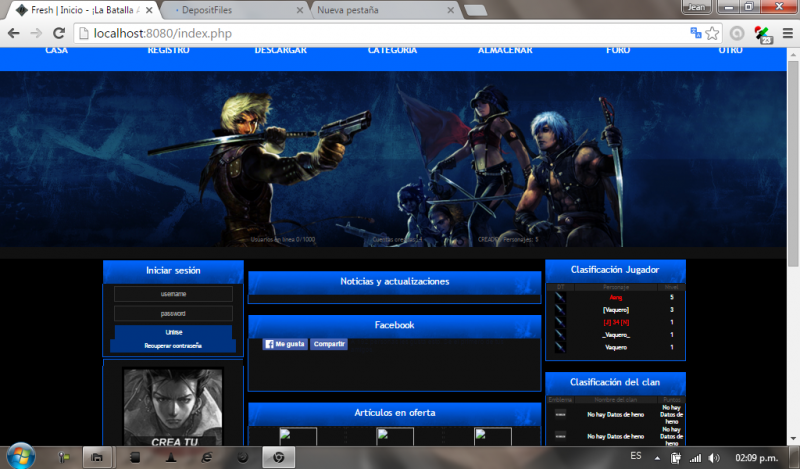Screen dimensions: 800x469
Task: Click the volume speaker tray icon
Action: tap(714, 458)
